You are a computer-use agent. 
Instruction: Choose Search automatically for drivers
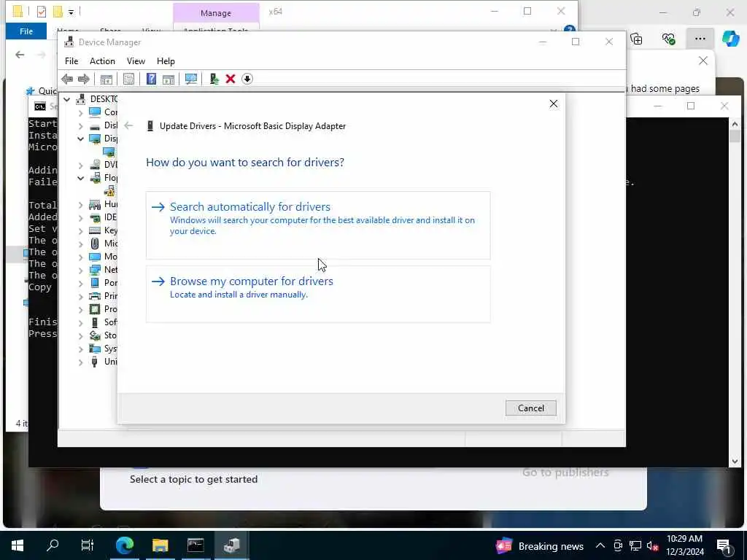318,225
